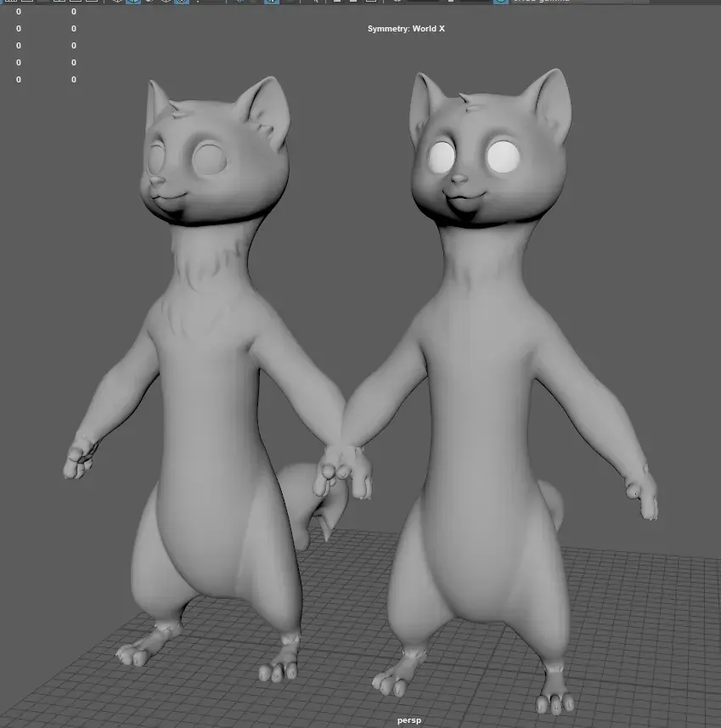Click the first icon in the panel toolbar
Image resolution: width=721 pixels, height=728 pixels.
tap(11, 2)
